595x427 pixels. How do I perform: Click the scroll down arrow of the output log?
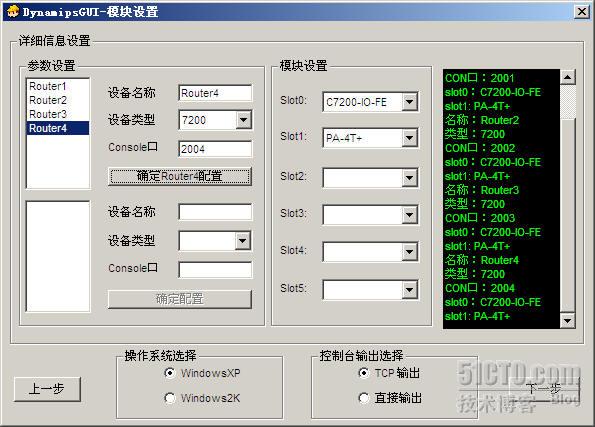[568, 321]
